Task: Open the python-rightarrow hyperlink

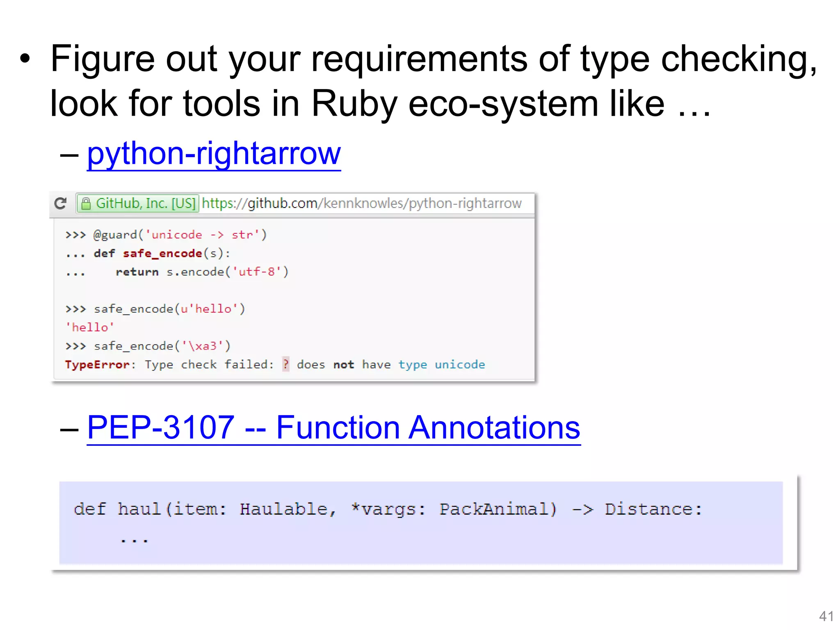Action: point(214,153)
